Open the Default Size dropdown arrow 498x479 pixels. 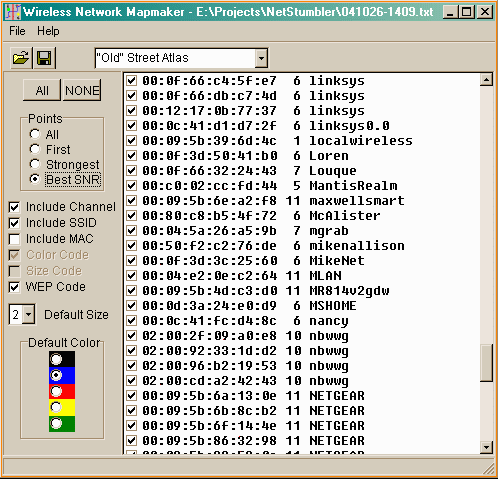29,314
